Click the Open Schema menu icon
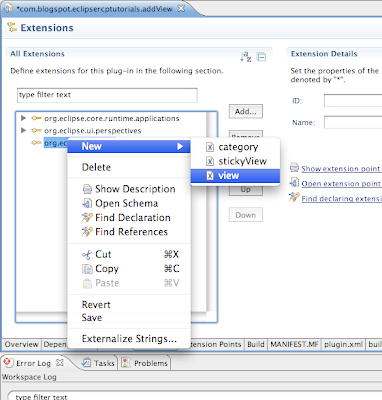The width and height of the screenshot is (382, 400). coord(87,203)
